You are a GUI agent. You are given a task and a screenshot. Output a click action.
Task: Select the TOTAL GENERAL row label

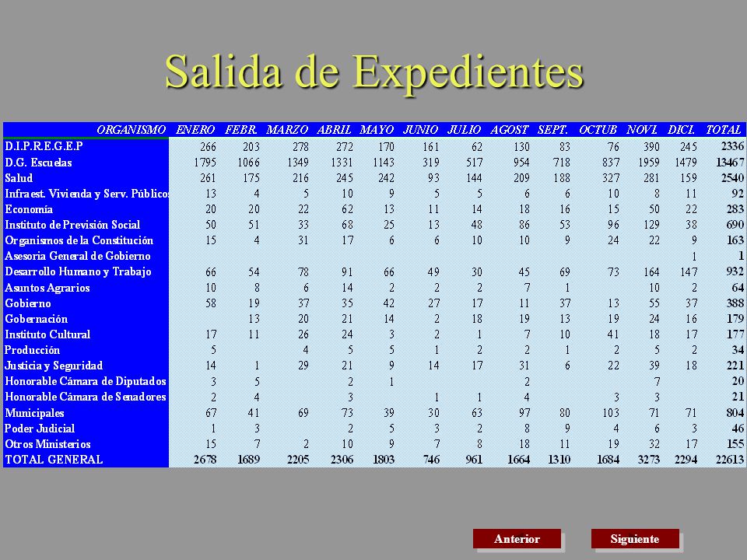54,460
